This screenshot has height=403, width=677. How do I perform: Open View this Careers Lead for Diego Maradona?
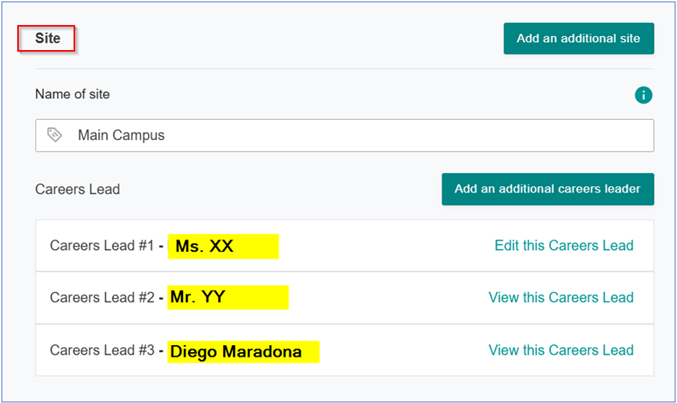561,350
